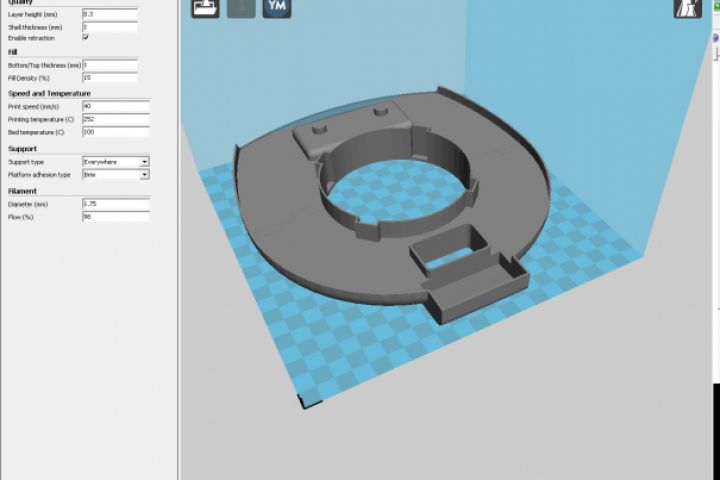The image size is (720, 480).
Task: Click the 'Flow (%)' label
Action: click(21, 217)
